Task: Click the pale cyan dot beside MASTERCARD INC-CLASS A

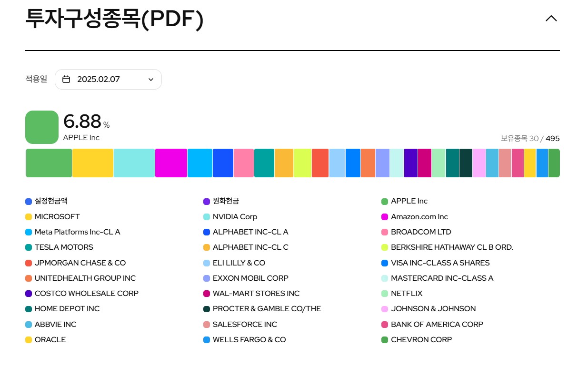Action: 385,278
